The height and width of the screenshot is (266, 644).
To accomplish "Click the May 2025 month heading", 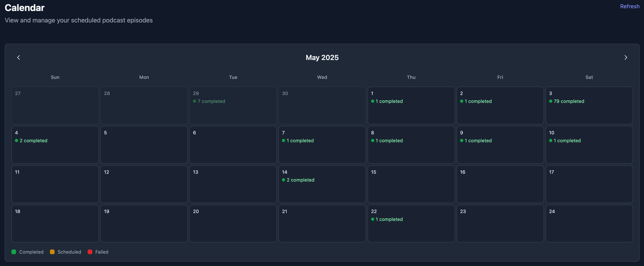I will (322, 58).
